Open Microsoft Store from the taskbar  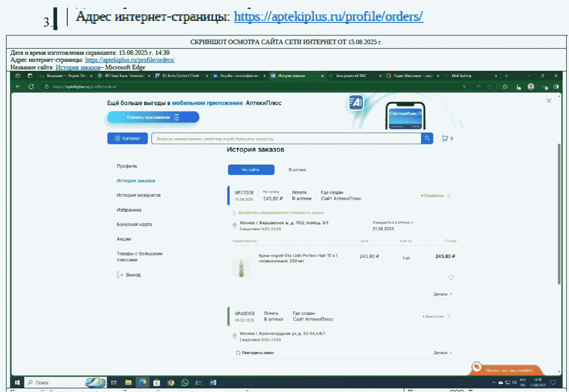coord(157,383)
